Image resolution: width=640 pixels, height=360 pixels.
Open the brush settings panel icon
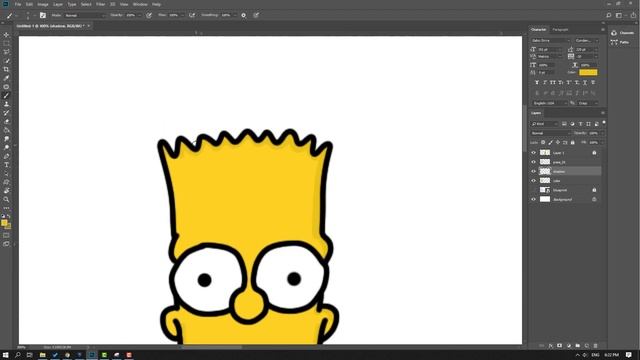43,15
